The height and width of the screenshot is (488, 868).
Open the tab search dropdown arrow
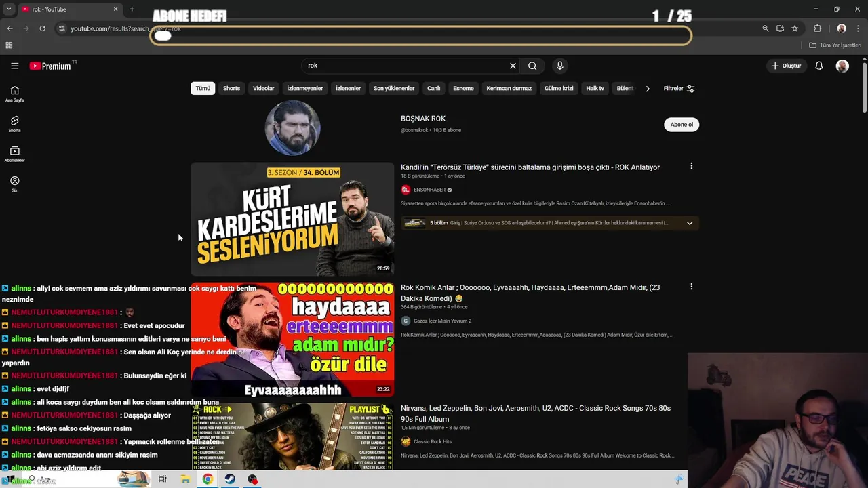[9, 9]
